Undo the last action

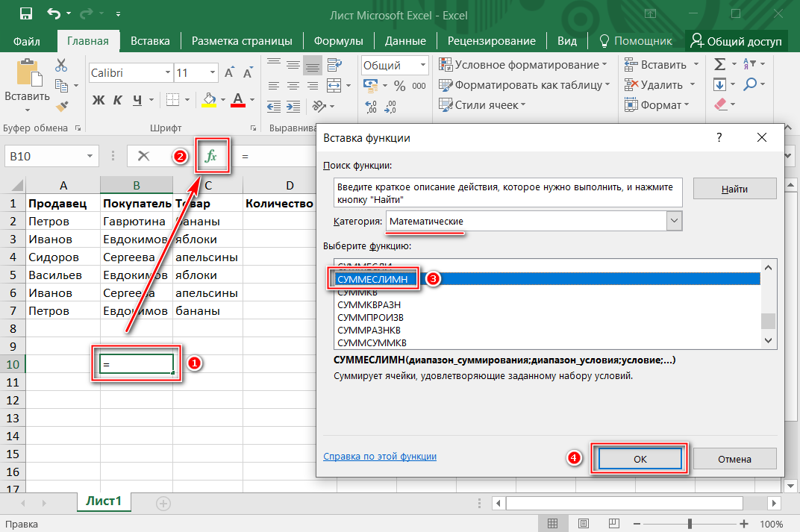(x=54, y=13)
